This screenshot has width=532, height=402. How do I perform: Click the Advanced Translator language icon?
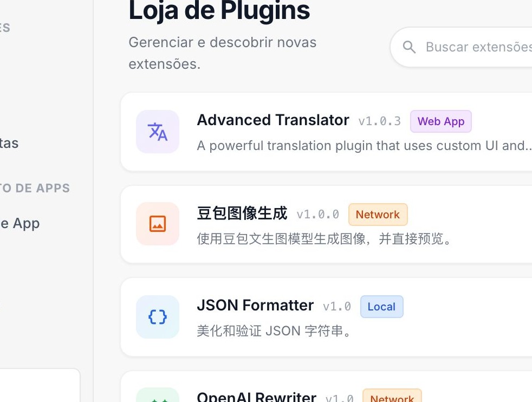[158, 132]
